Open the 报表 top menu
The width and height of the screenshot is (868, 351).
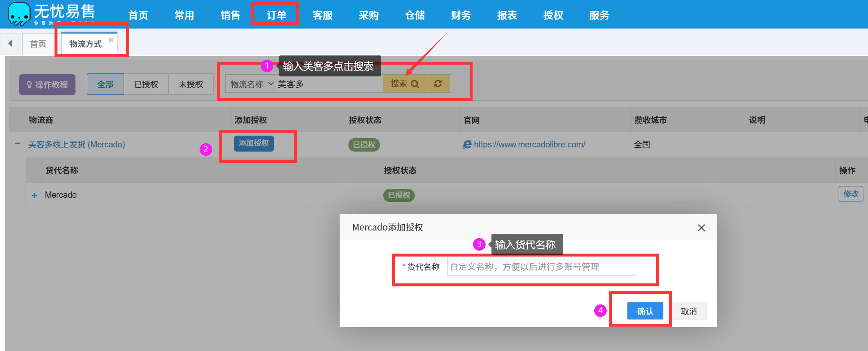[507, 15]
